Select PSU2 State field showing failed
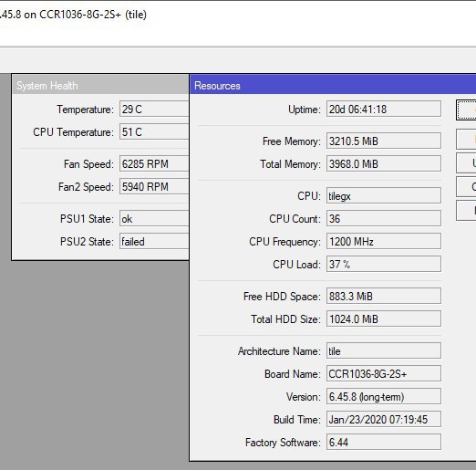 154,241
